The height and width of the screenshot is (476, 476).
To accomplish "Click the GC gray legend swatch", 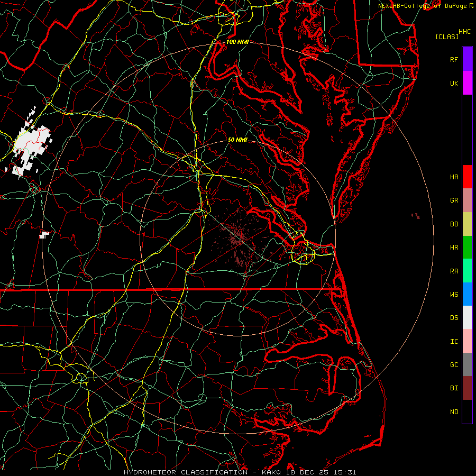I will click(467, 364).
